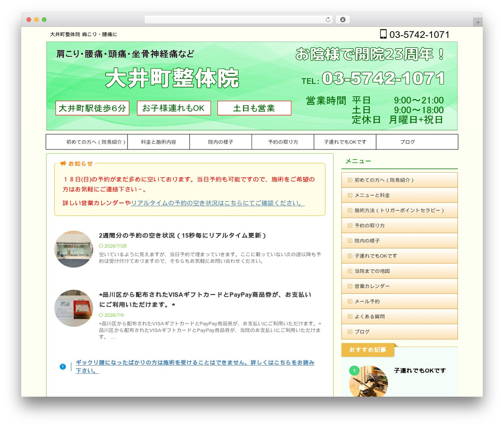504x427 pixels.
Task: Select sidebar 施術方法（トリガーポイントセラピー）
Action: (x=399, y=210)
